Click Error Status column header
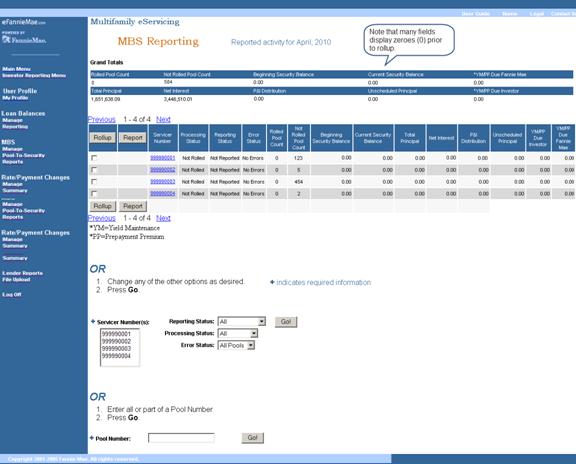Screen dimensions: 576x464 253,138
